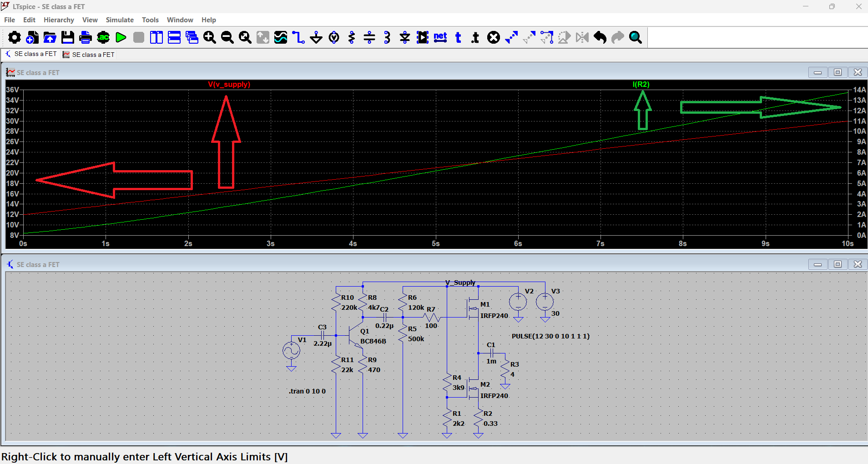Click the gray Halt simulation icon
Image resolution: width=868 pixels, height=464 pixels.
(139, 37)
